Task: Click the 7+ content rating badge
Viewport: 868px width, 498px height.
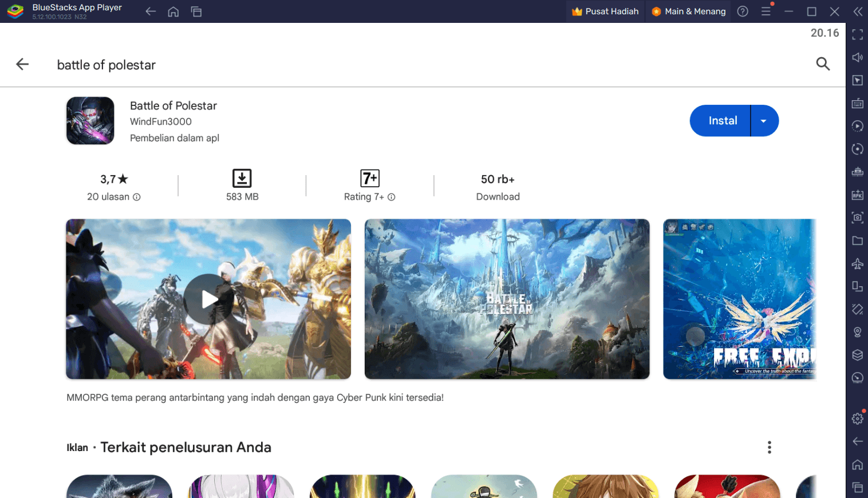Action: [370, 178]
